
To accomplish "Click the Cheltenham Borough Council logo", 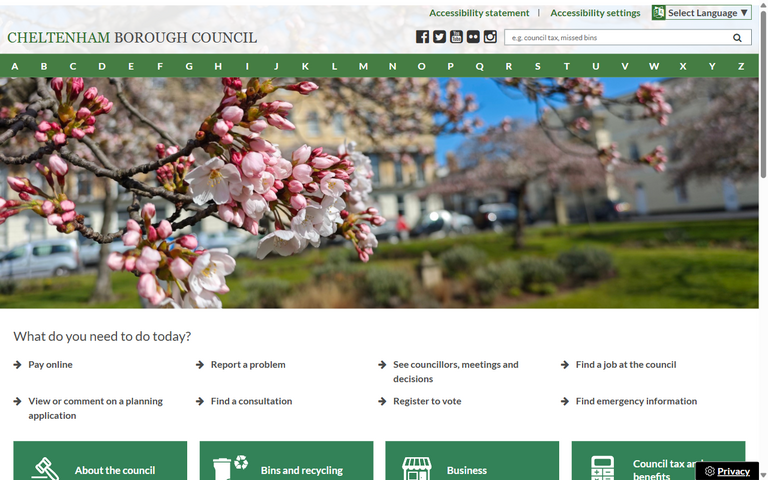I will pyautogui.click(x=132, y=38).
